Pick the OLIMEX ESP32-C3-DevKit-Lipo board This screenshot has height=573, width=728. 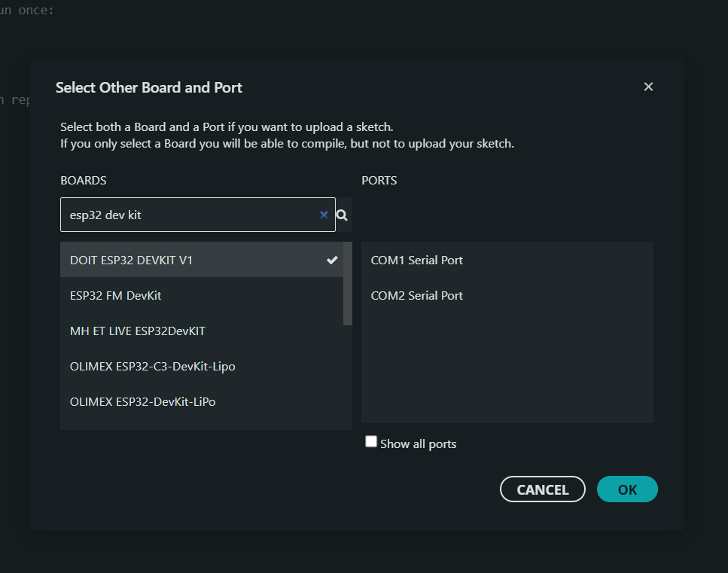[153, 366]
